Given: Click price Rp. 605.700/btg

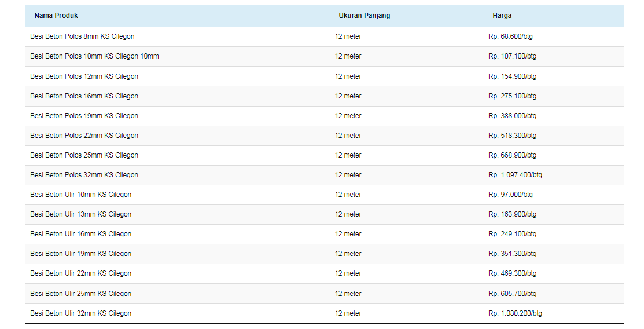Looking at the screenshot, I should pyautogui.click(x=513, y=294).
